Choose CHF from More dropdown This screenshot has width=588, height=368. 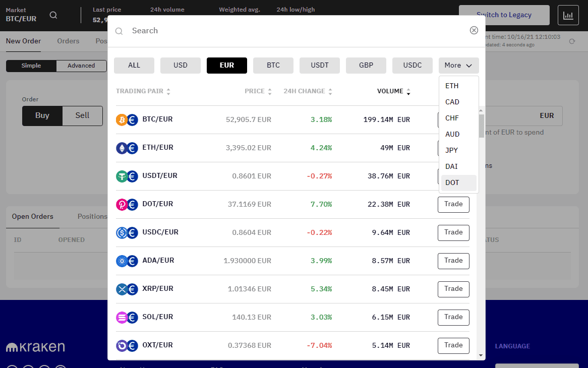click(x=458, y=118)
